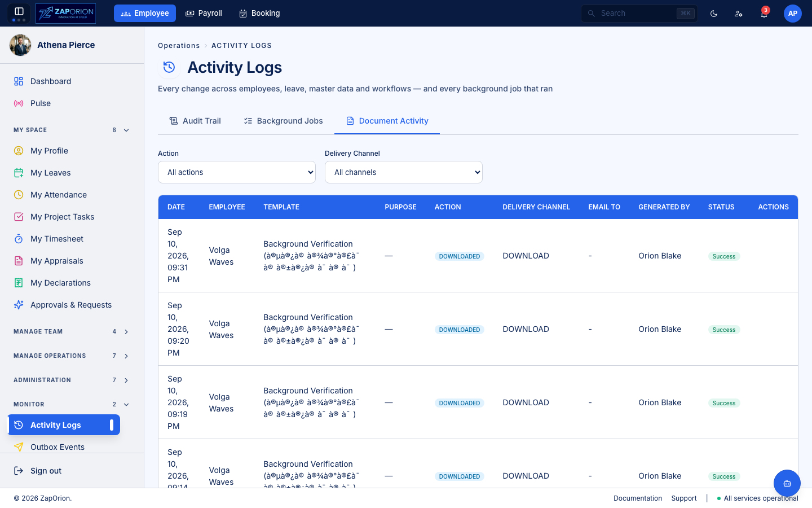Click All services operational status
This screenshot has height=508, width=812.
[x=757, y=498]
